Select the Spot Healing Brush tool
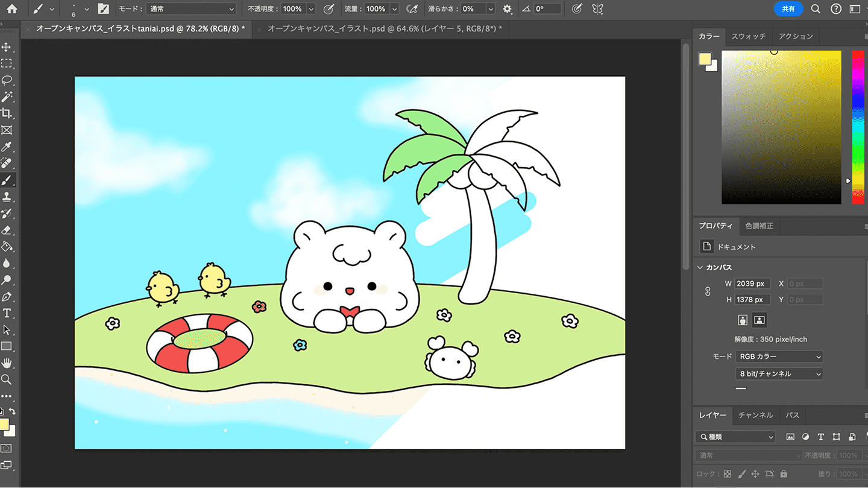Screen dimensions: 868x488 7,163
